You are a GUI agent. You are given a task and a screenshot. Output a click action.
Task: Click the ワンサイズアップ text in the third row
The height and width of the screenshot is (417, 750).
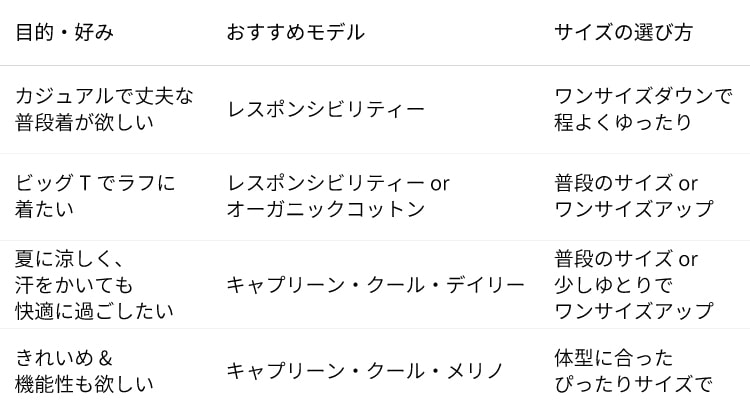pos(634,311)
